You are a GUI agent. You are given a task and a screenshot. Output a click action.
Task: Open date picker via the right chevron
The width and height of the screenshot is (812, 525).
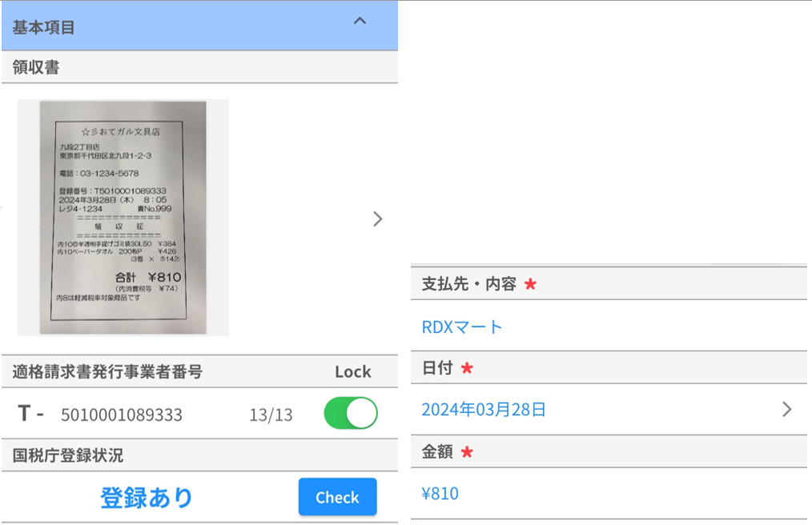tap(786, 410)
